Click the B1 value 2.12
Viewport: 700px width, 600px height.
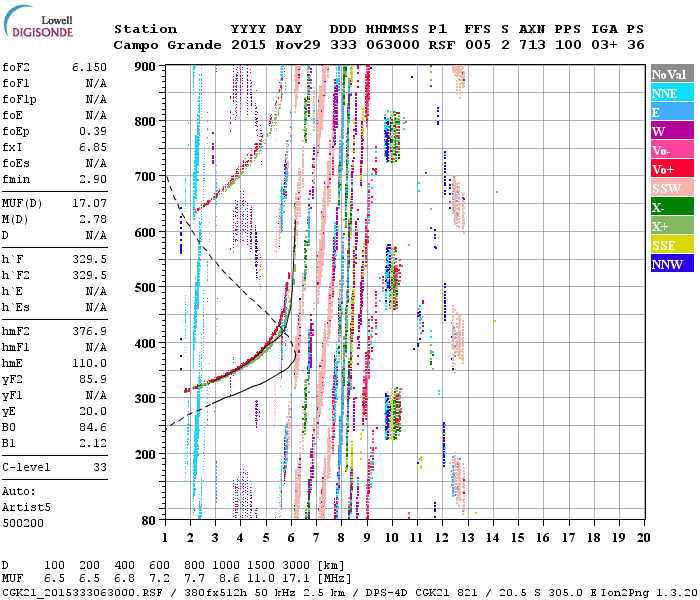[93, 443]
